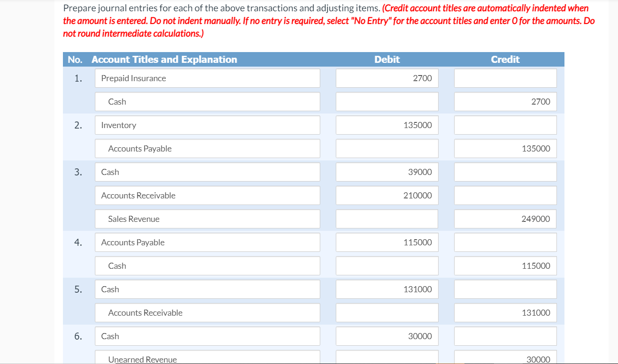Viewport: 618px width, 364px height.
Task: Click the Accounts Receivable field credited 131000
Action: (208, 313)
